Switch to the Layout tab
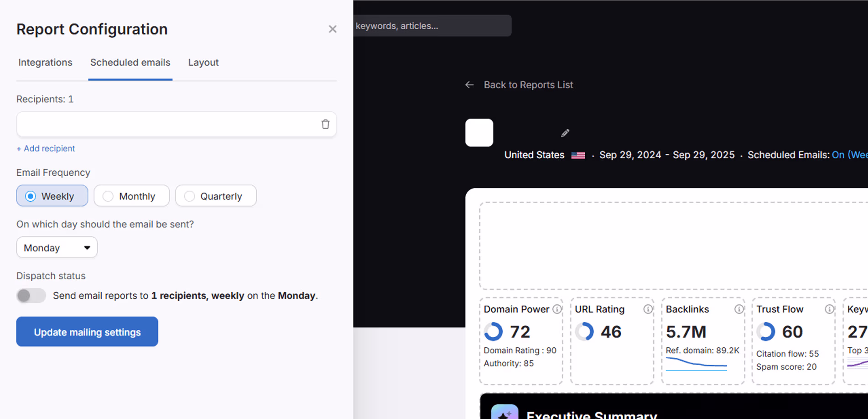The image size is (868, 419). (203, 63)
